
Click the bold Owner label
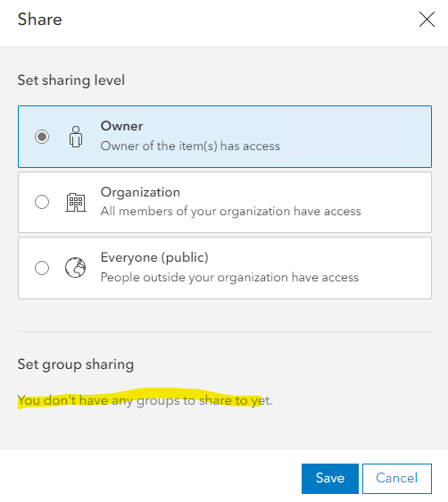pyautogui.click(x=122, y=126)
